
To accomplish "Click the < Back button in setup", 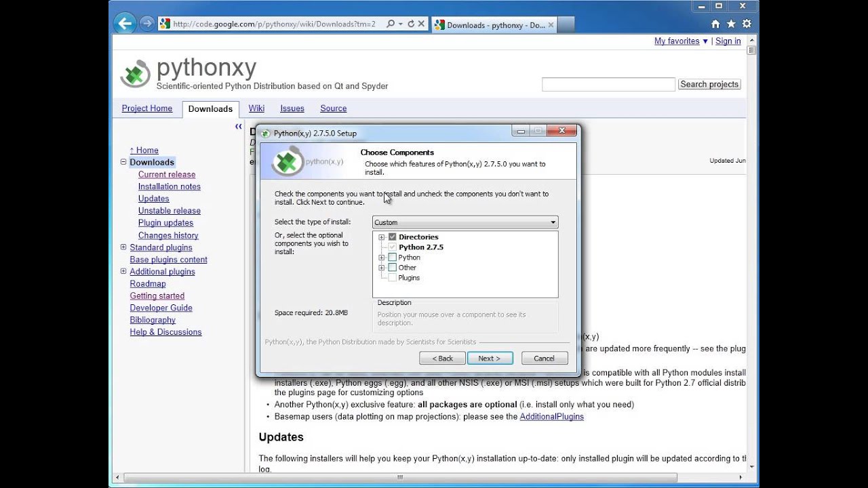I will tap(441, 359).
